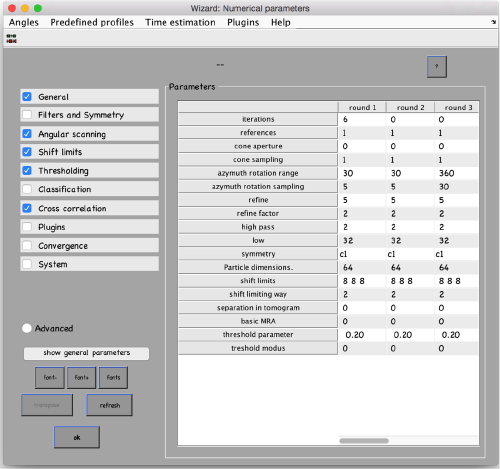Open the Plugins menu in menu bar

tap(243, 22)
